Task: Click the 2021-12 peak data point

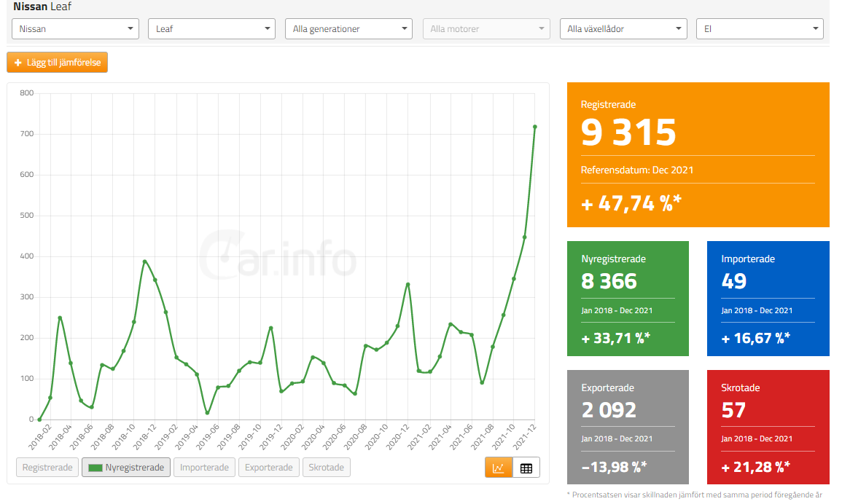Action: click(x=535, y=127)
